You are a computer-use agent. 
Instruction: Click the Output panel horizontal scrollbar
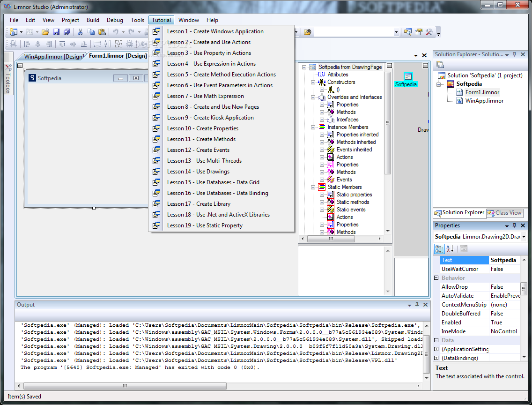tap(125, 386)
